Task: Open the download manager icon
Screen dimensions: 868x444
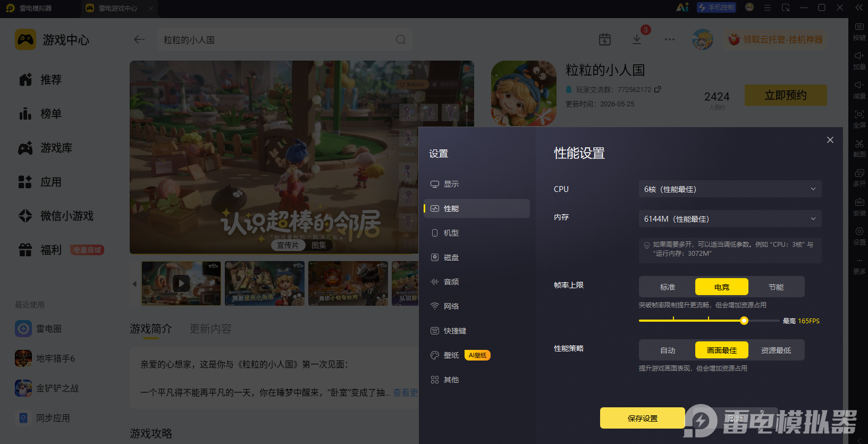Action: tap(637, 39)
